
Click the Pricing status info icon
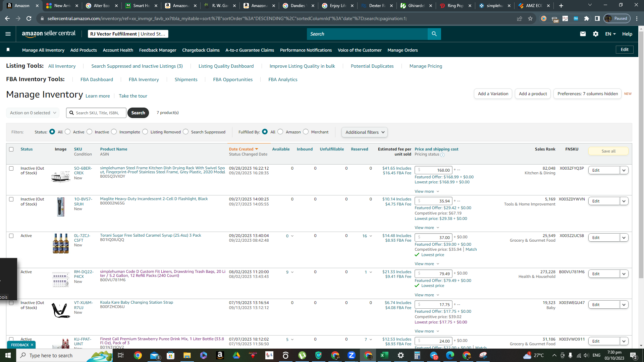442,155
